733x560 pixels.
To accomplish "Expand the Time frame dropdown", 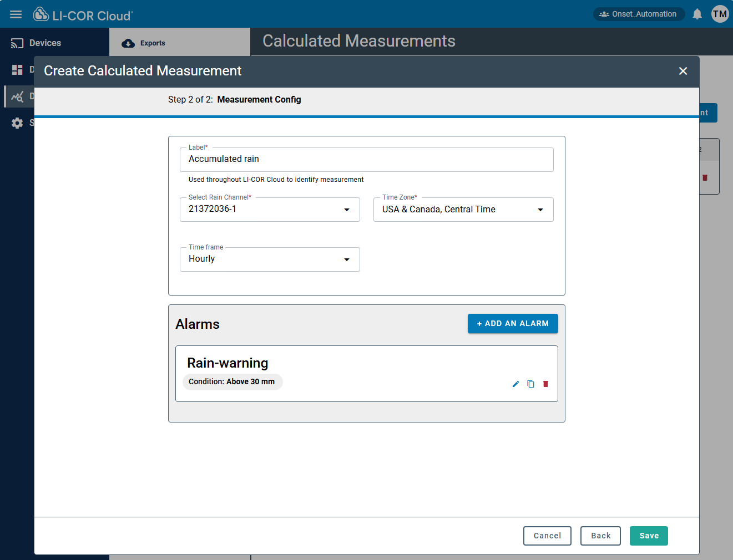I will click(x=270, y=259).
